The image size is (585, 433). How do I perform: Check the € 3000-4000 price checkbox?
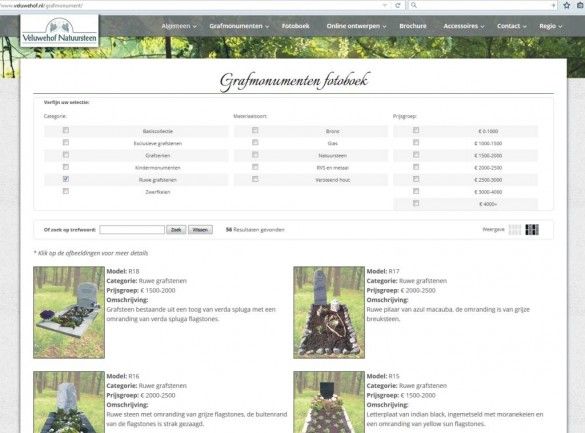tap(416, 191)
